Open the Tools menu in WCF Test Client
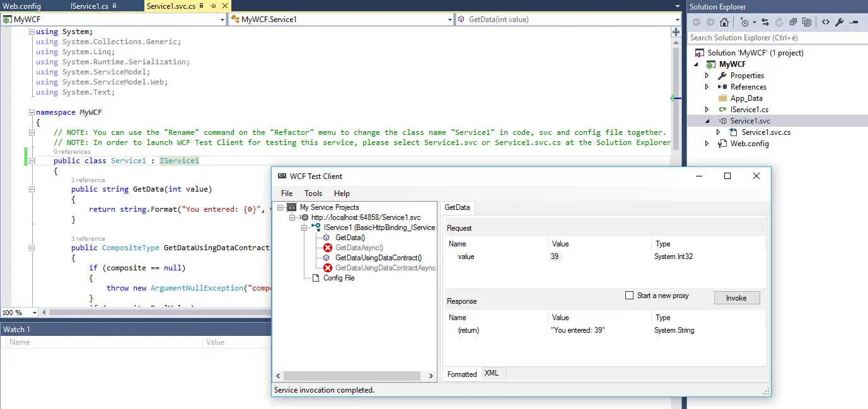The image size is (868, 409). (x=313, y=193)
